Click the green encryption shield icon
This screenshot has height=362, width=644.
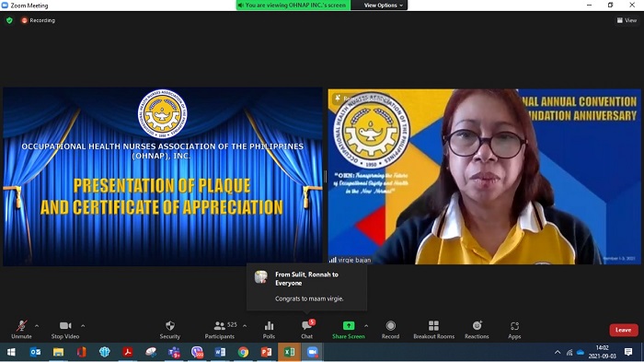[x=9, y=20]
